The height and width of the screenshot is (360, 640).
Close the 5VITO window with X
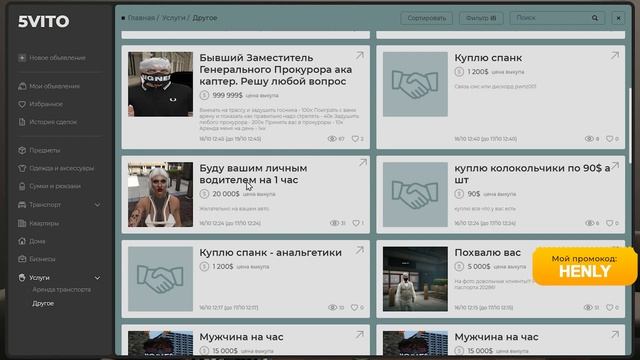[618, 18]
